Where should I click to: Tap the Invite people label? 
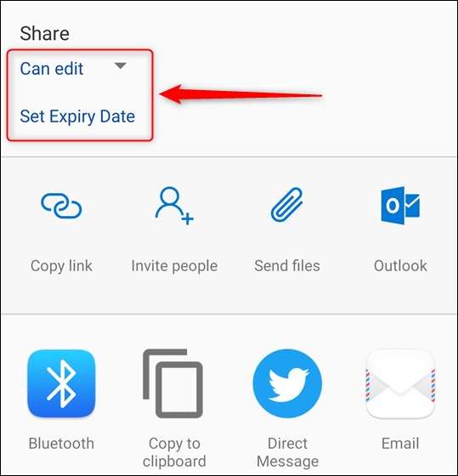click(174, 266)
